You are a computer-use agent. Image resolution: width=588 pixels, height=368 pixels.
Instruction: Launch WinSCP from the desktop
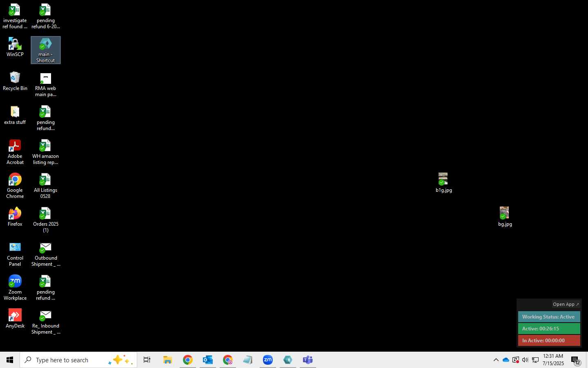click(x=15, y=47)
